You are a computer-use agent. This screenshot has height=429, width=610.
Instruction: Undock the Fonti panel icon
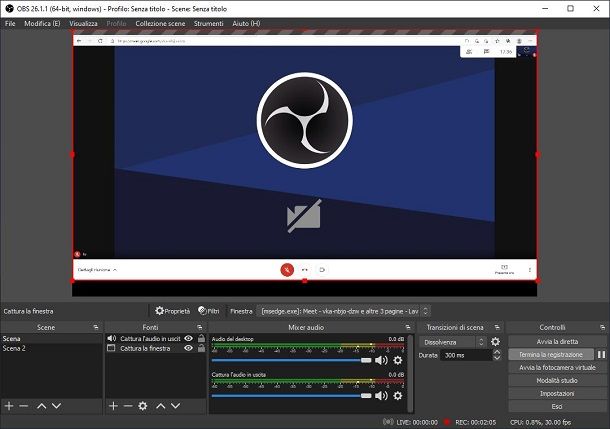[200, 327]
